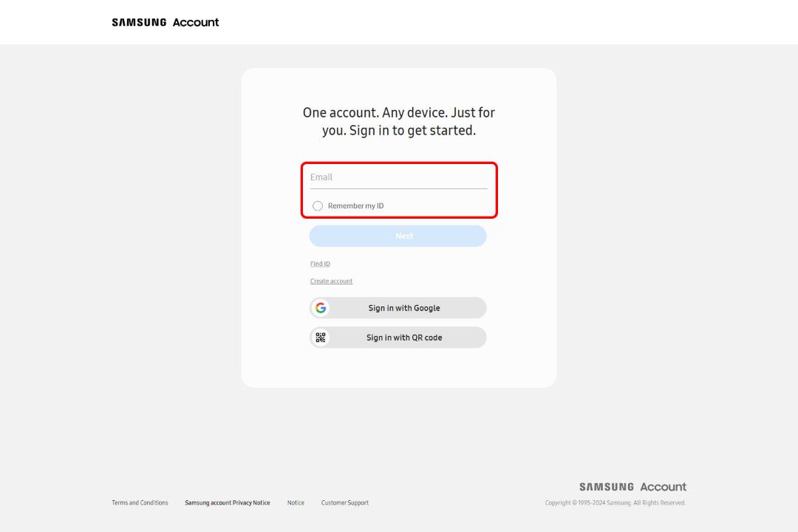
Task: Open the Find ID link
Action: tap(320, 264)
